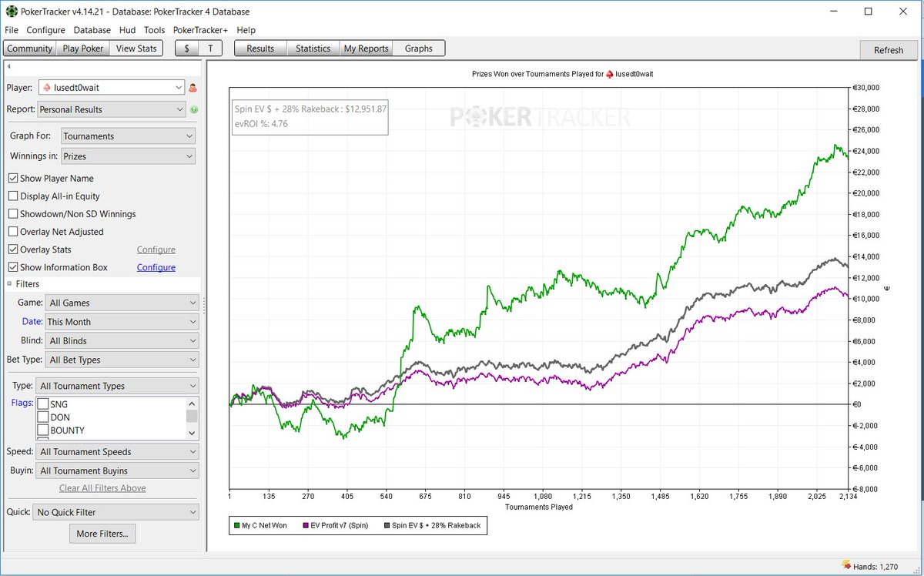Click the Date label link
This screenshot has height=576, width=924.
click(x=32, y=322)
